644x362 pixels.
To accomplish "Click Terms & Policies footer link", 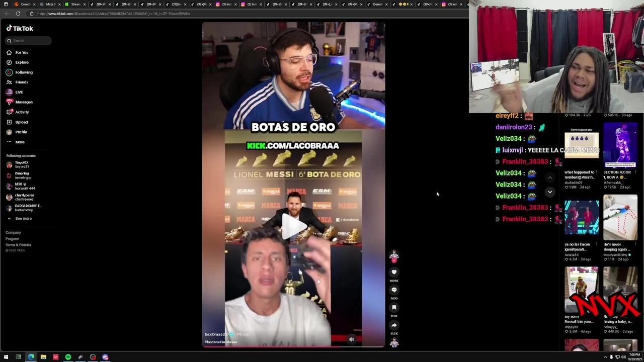I will (18, 245).
